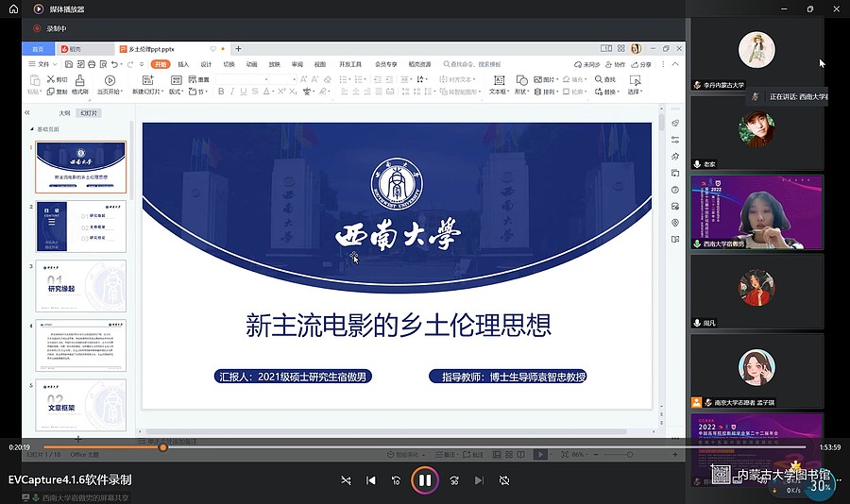
Task: Click the print icon in quick access toolbar
Action: coord(92,64)
